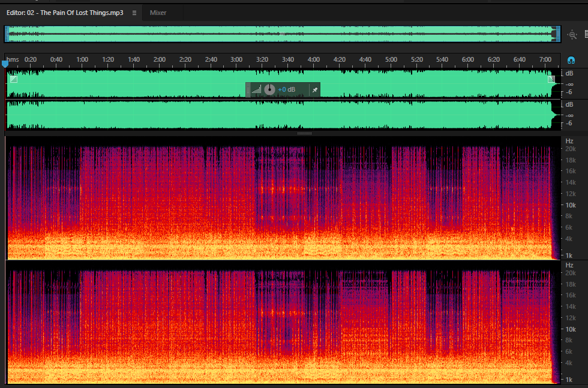Click the fade-in handle on the waveform
Screen dimensions: 588x388
[14, 79]
